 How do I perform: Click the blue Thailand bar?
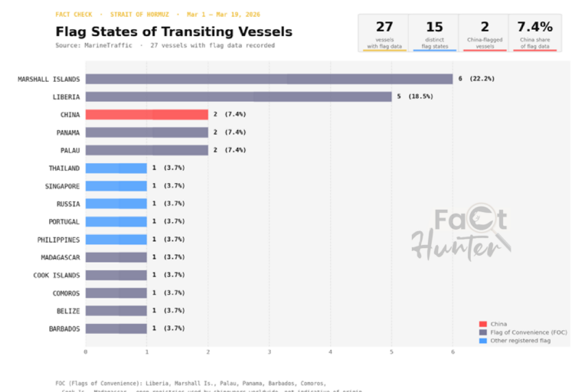point(116,168)
